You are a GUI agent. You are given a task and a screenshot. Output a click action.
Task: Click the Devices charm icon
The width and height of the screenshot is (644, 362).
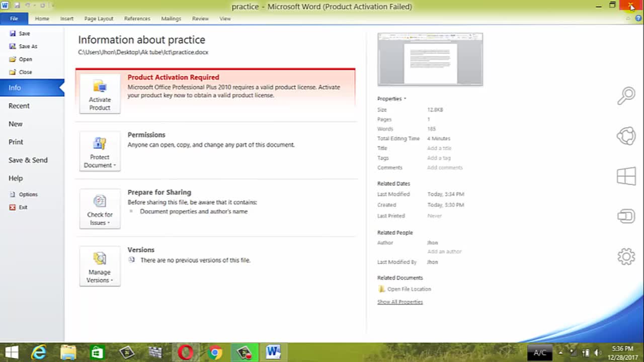point(626,217)
